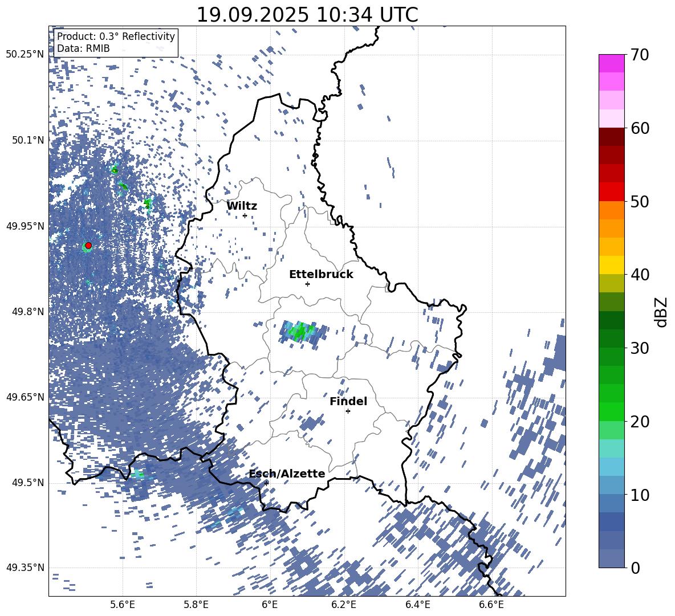Click the Findel station cross marker
The height and width of the screenshot is (616, 675).
point(348,411)
